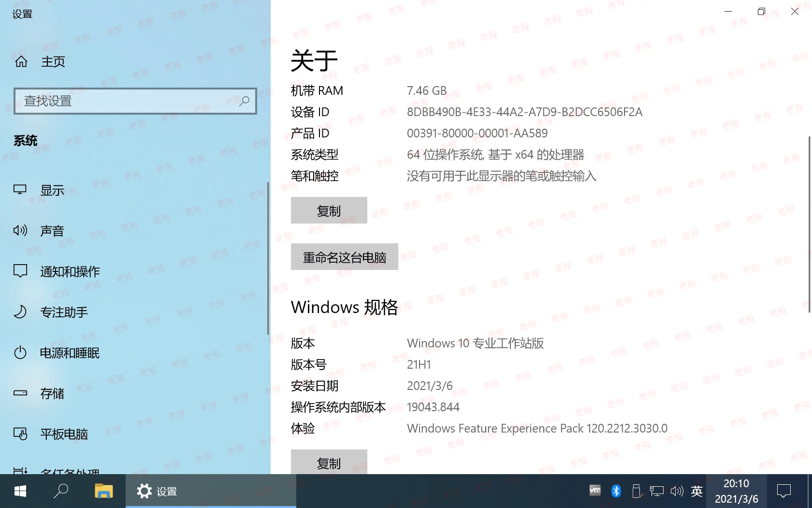Click the device ID value 8DBB490B-4E33-44A2-A7D9-B2DCC6506F2A
Viewport: 812px width, 508px height.
pyautogui.click(x=524, y=112)
